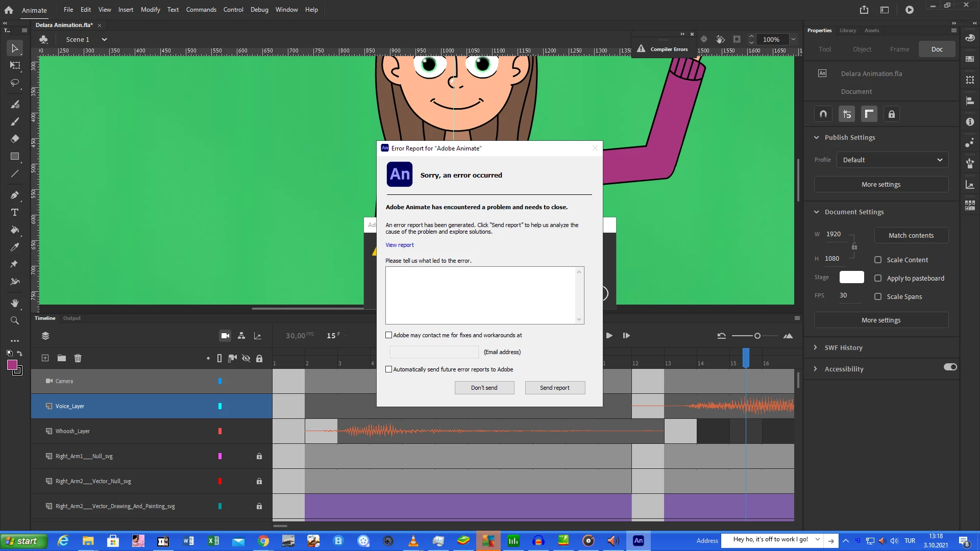This screenshot has height=551, width=980.
Task: Select the Paint Bucket tool
Action: tap(15, 230)
